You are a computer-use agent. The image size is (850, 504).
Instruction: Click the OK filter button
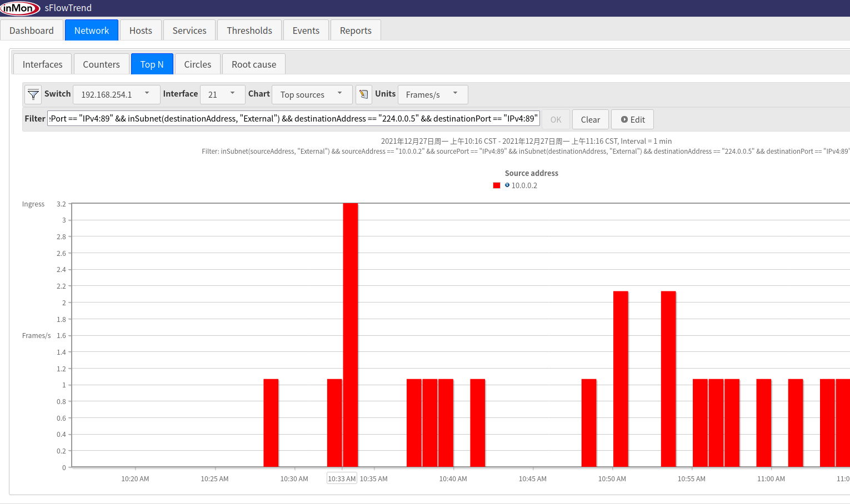[x=556, y=119]
